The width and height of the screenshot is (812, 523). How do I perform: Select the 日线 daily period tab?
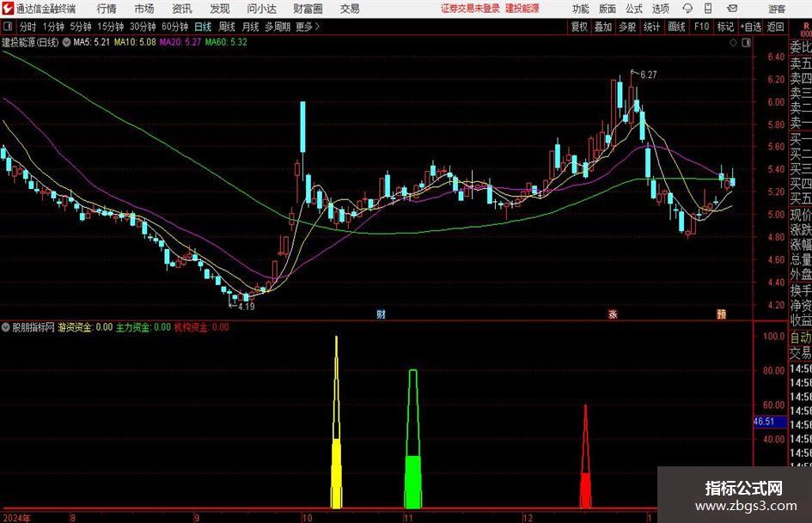[x=203, y=27]
